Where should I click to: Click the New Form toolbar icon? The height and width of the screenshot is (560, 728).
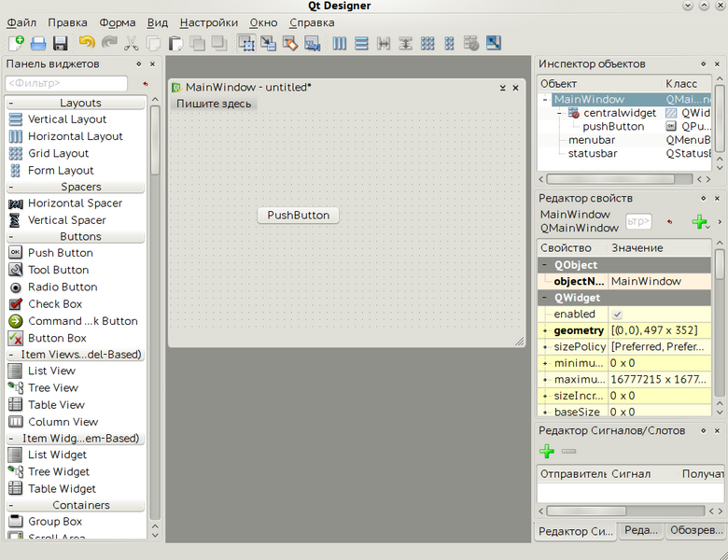tap(16, 43)
